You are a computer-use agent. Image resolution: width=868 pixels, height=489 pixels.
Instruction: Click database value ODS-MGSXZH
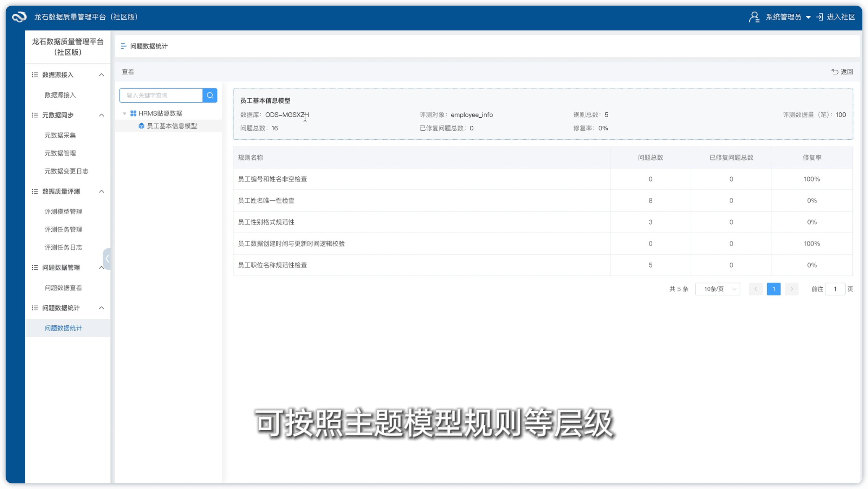[287, 115]
